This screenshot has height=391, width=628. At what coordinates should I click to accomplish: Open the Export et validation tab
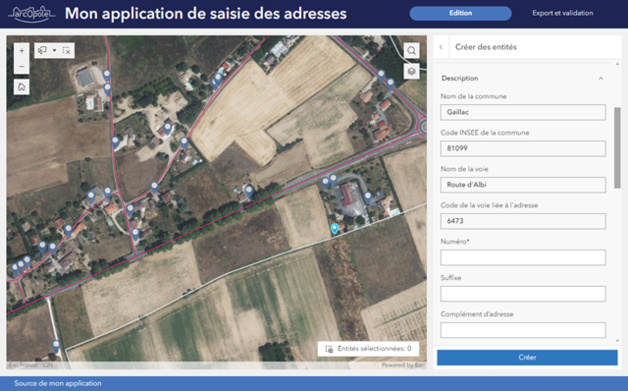pos(562,13)
